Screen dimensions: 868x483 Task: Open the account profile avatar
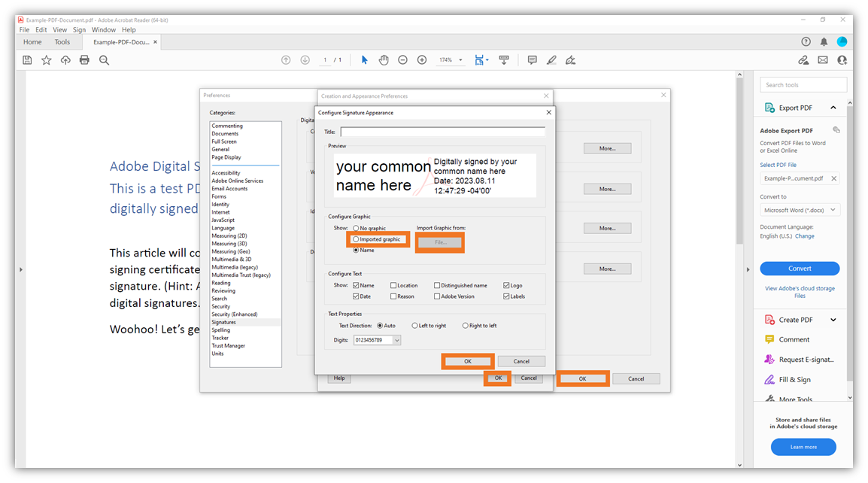tap(842, 41)
